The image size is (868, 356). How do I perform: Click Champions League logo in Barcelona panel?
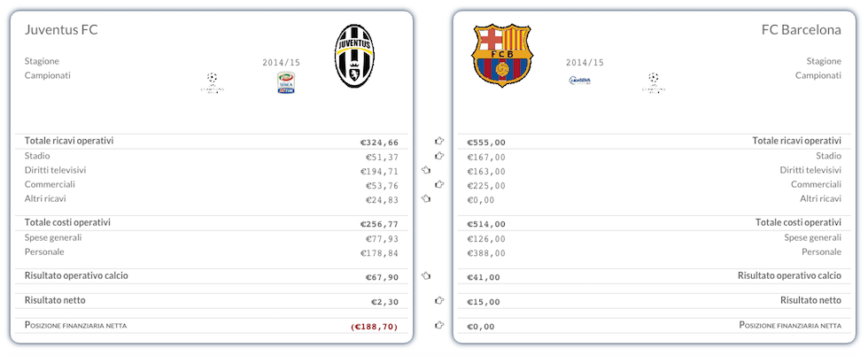pos(654,82)
